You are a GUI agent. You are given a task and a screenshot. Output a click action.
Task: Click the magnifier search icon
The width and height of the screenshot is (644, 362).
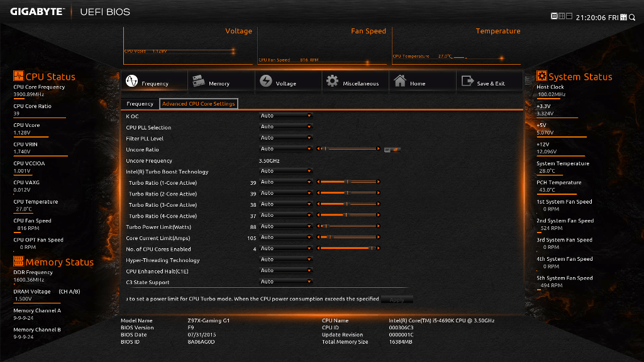point(632,17)
